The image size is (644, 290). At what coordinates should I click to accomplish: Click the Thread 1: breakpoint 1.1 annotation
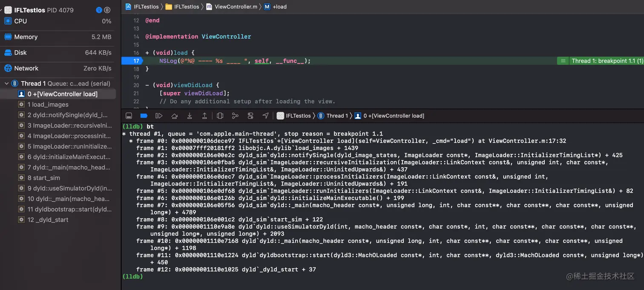(607, 61)
